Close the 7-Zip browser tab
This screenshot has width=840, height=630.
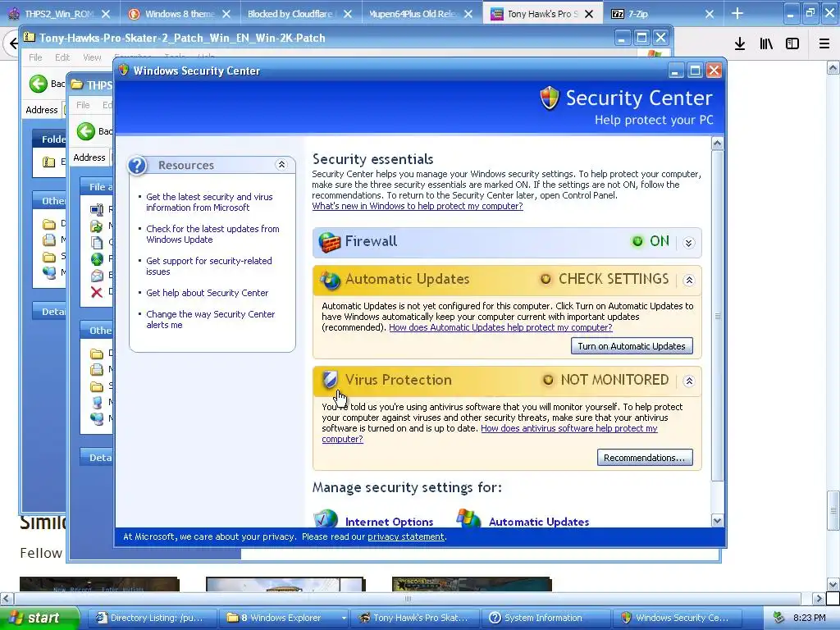710,14
